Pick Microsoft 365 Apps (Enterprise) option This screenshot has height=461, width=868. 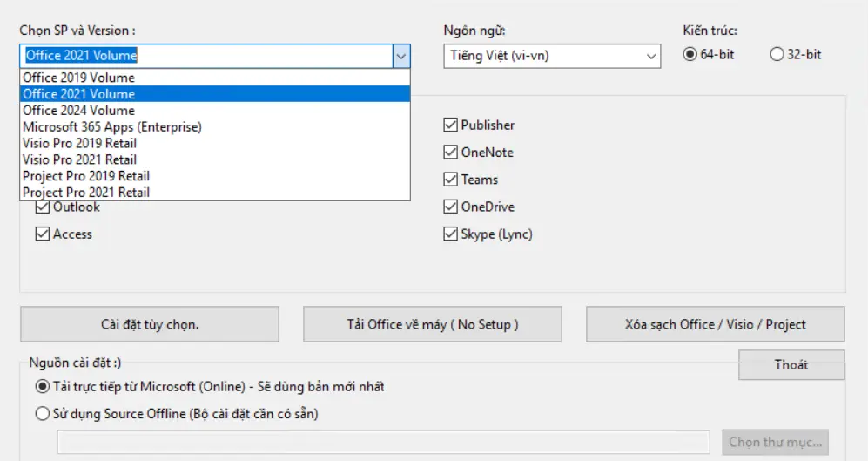coord(111,127)
